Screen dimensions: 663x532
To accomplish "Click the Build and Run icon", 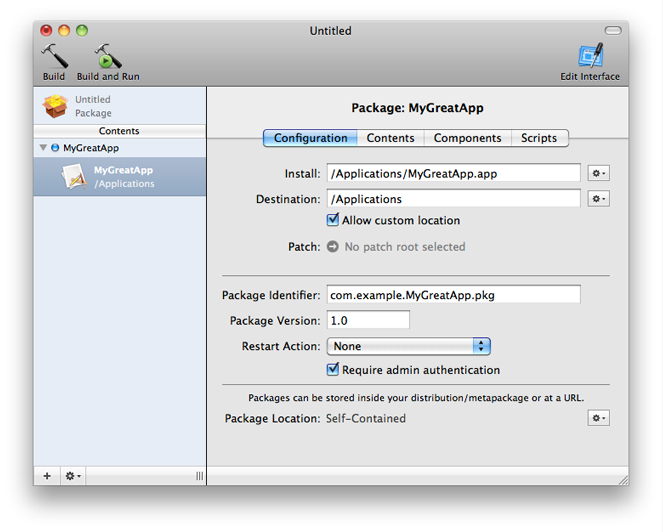I will tap(108, 56).
